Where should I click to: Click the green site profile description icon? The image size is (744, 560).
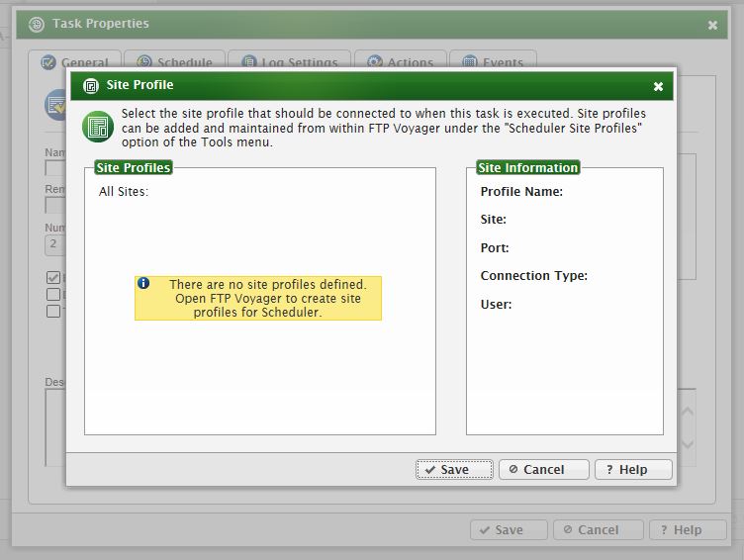coord(98,127)
